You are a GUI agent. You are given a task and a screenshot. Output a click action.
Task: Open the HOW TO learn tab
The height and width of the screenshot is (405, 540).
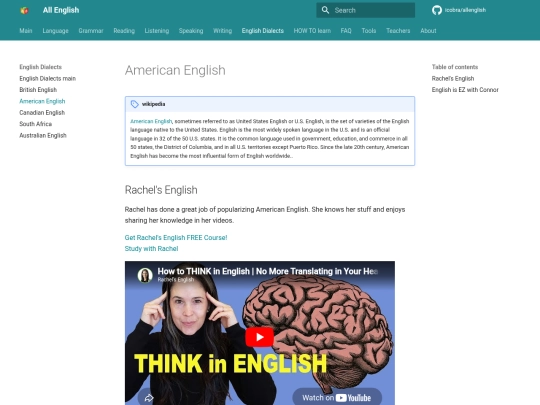click(x=312, y=31)
